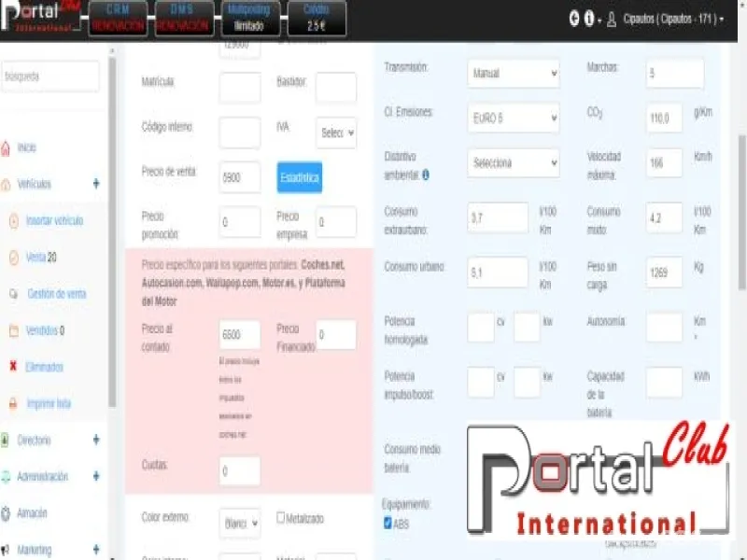Click the Marketing megaphone icon

[x=7, y=550]
